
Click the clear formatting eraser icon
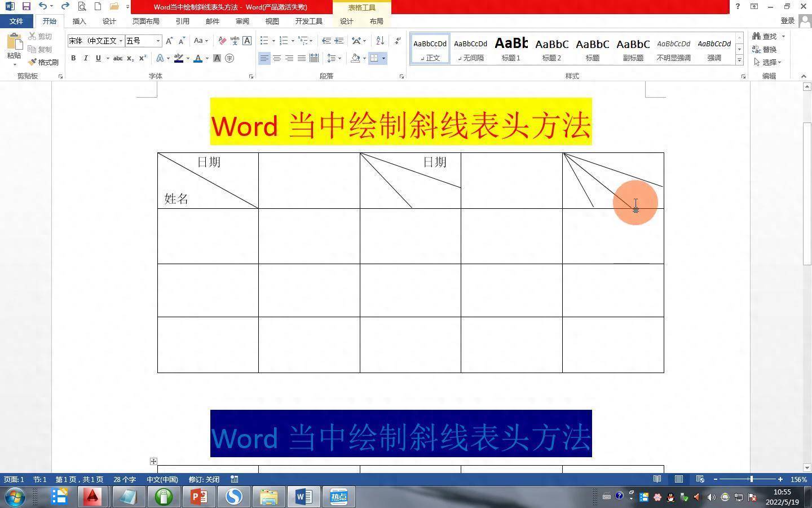(222, 41)
